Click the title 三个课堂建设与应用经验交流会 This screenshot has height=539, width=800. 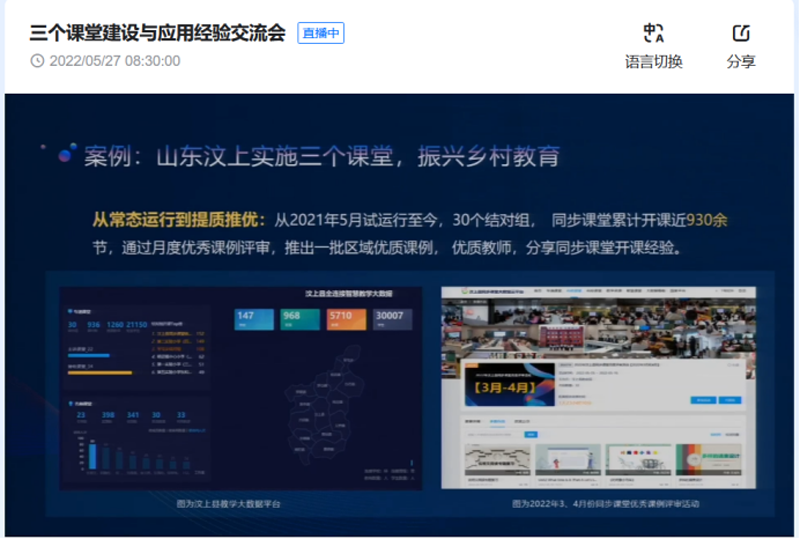pyautogui.click(x=158, y=33)
